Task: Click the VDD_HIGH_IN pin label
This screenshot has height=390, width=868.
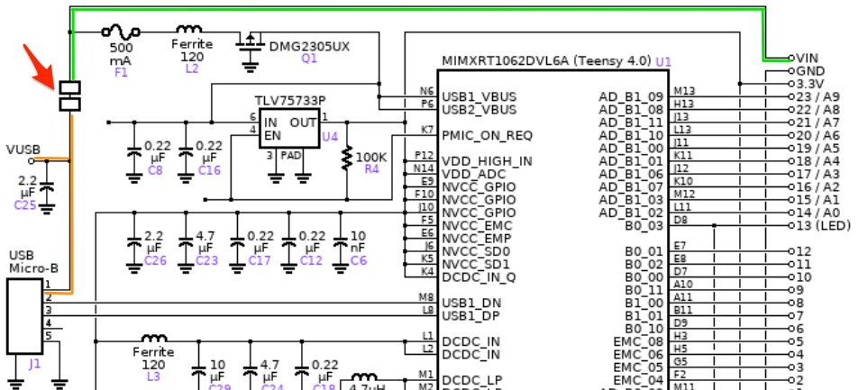Action: (487, 161)
